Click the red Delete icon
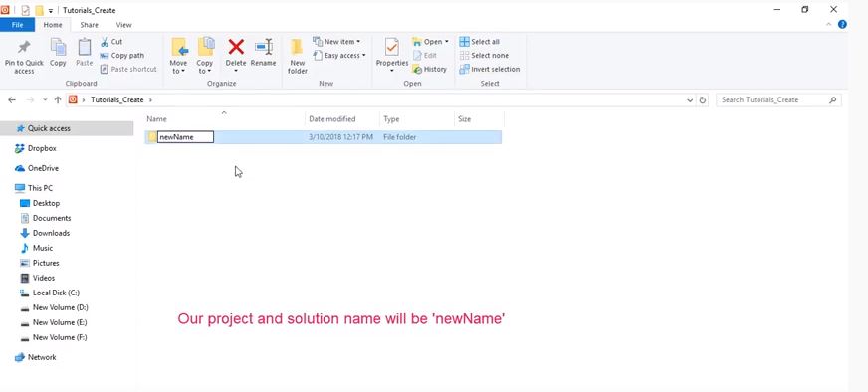Viewport: 868px width, 392px height. click(236, 47)
